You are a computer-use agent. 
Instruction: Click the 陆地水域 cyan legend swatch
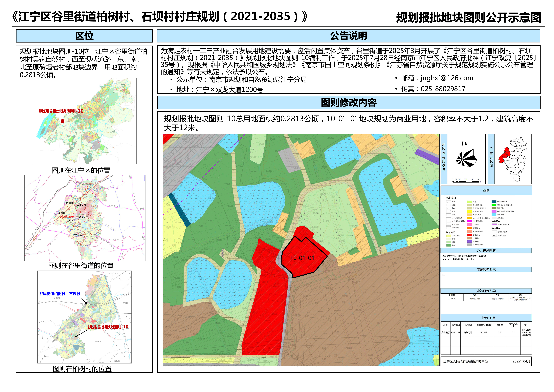click(494, 215)
